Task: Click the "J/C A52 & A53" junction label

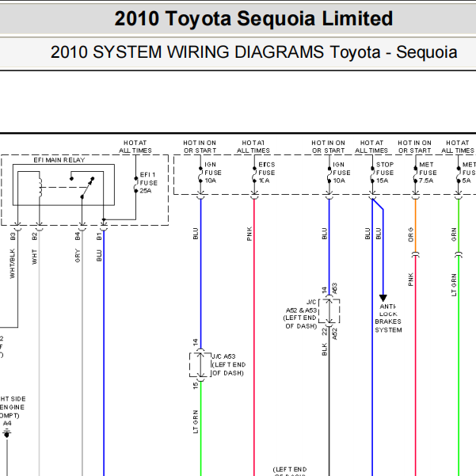Action: tap(301, 314)
